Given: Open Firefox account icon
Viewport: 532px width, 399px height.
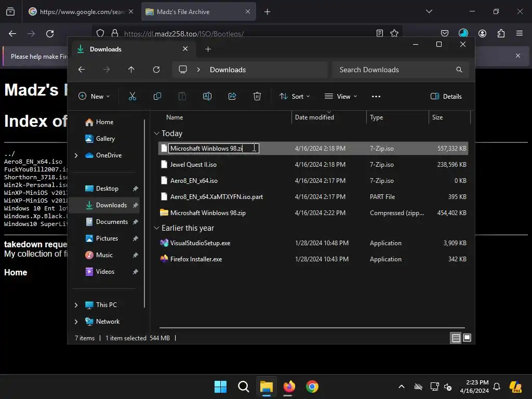Looking at the screenshot, I should pyautogui.click(x=483, y=33).
